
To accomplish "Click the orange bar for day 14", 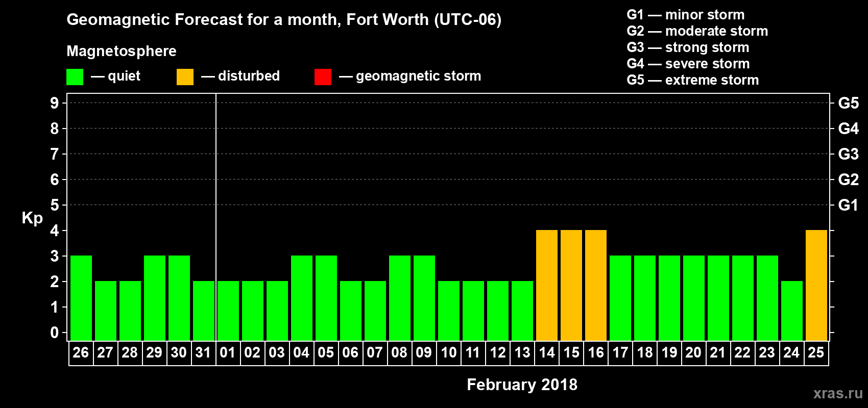I will click(547, 285).
